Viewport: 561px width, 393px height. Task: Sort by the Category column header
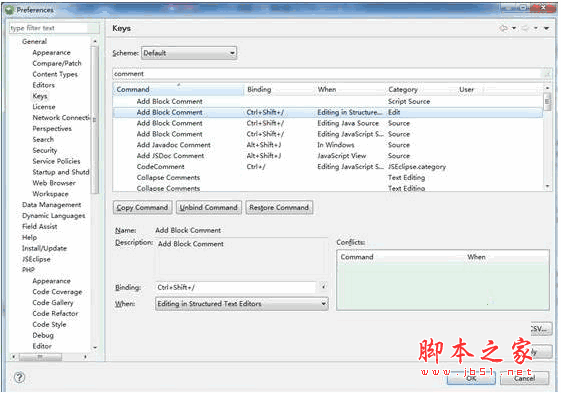[x=421, y=89]
